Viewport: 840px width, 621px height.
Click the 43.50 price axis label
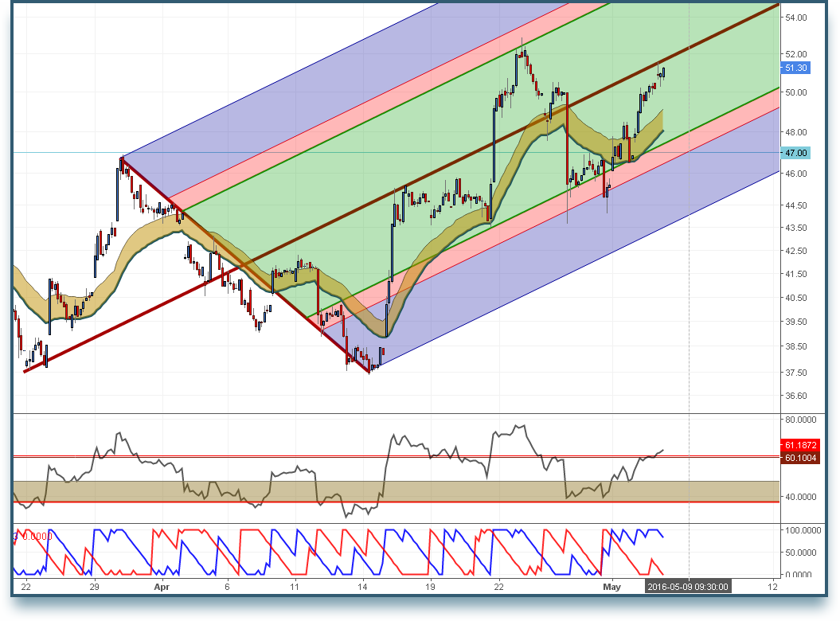point(796,228)
